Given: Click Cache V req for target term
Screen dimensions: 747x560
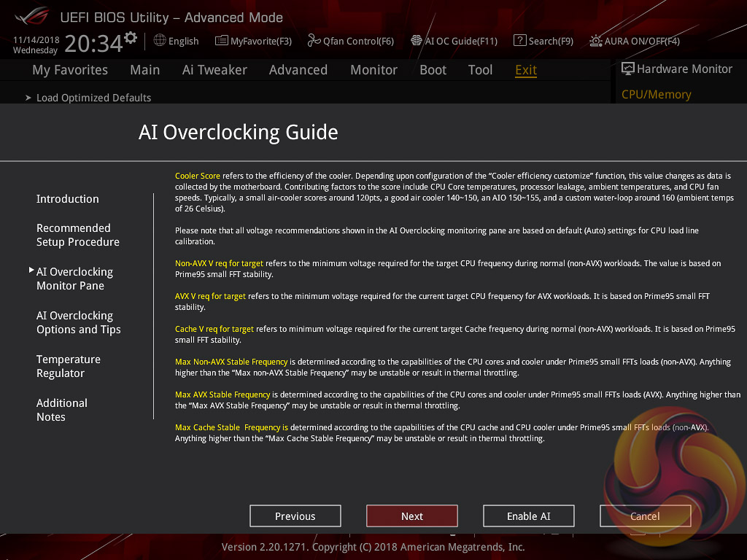Looking at the screenshot, I should click(214, 329).
